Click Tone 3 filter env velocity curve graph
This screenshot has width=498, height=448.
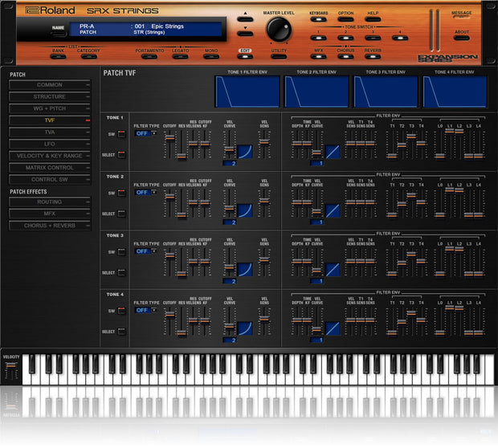(x=333, y=270)
